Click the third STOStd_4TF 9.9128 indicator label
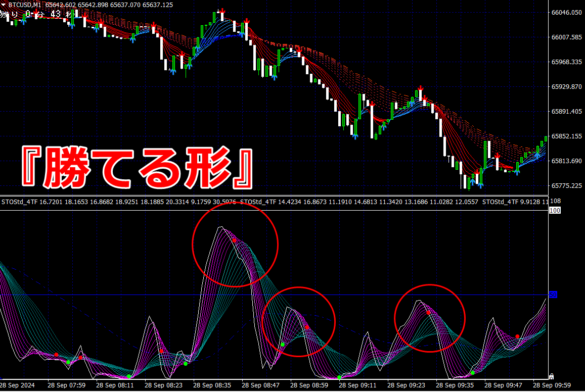585x392 pixels. tap(515, 202)
